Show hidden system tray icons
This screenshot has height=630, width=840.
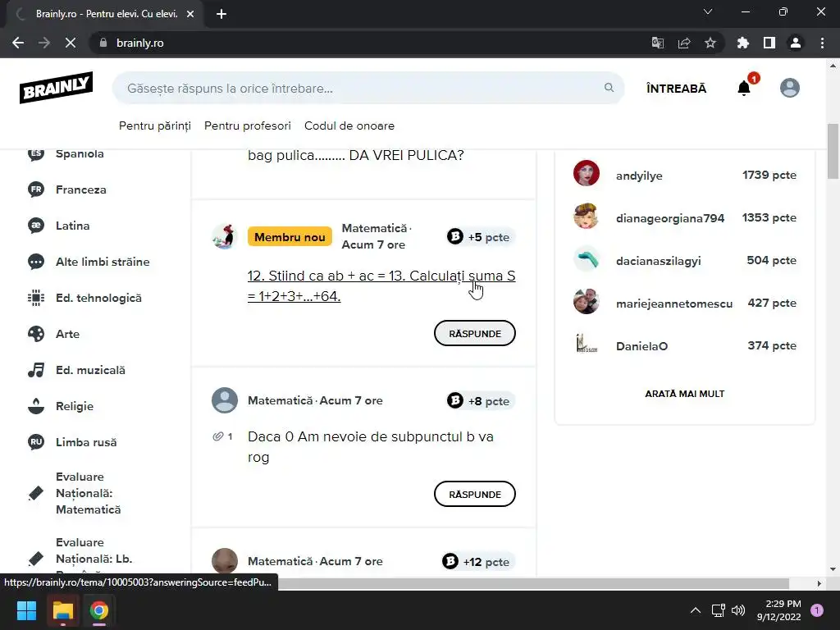click(x=696, y=610)
